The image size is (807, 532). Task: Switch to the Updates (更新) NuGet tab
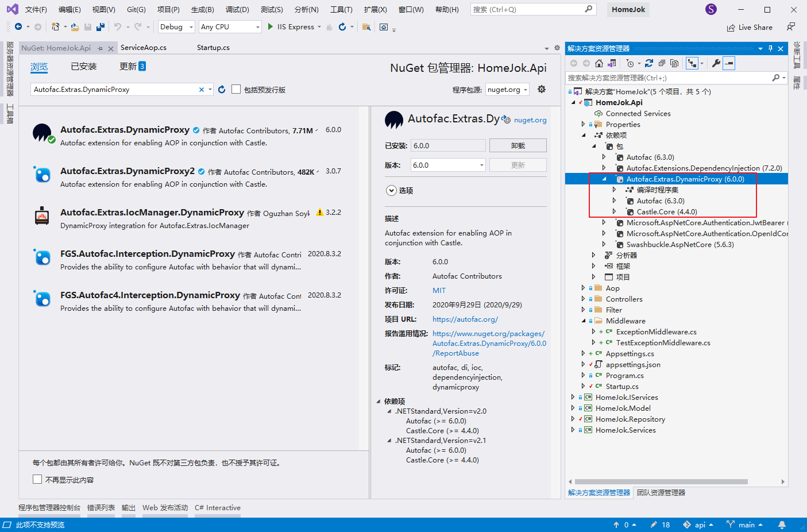tap(132, 67)
